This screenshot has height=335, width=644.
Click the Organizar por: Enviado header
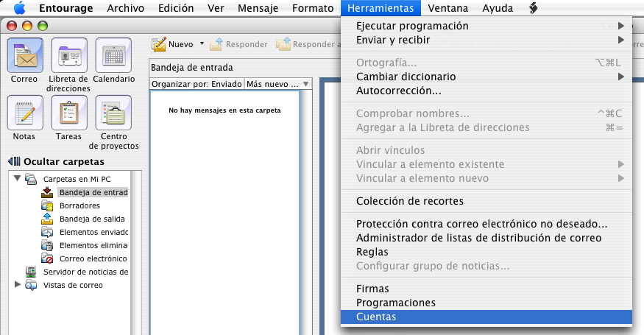[x=196, y=84]
